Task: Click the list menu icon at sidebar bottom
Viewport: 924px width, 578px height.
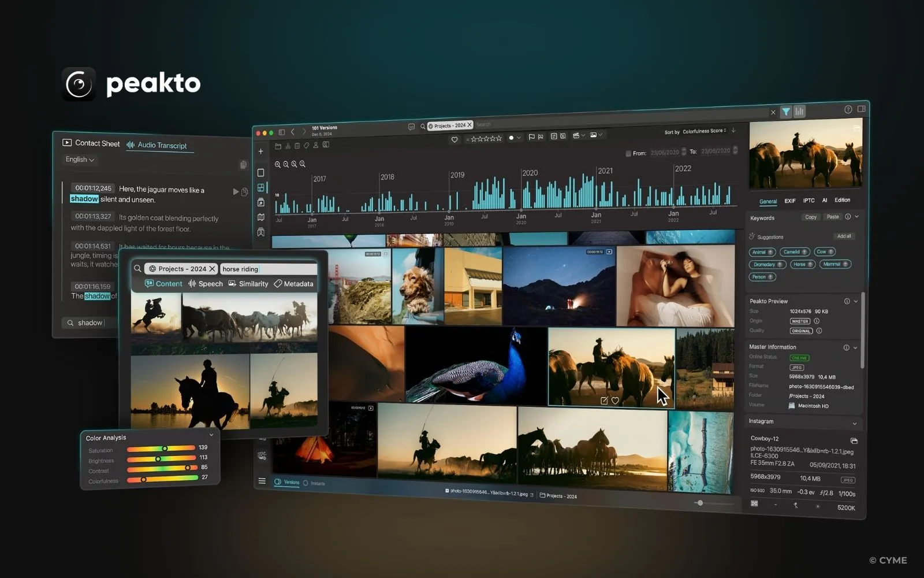Action: tap(262, 481)
